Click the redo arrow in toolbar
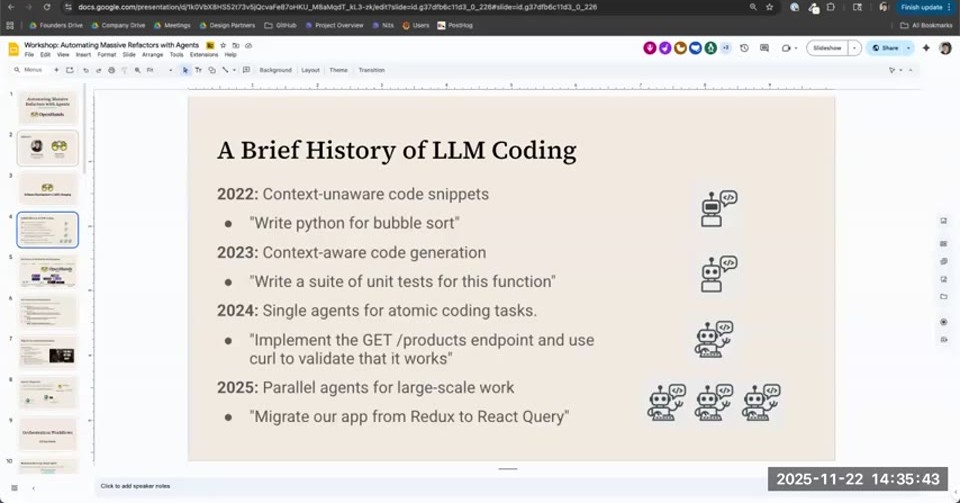This screenshot has height=503, width=960. [x=99, y=70]
